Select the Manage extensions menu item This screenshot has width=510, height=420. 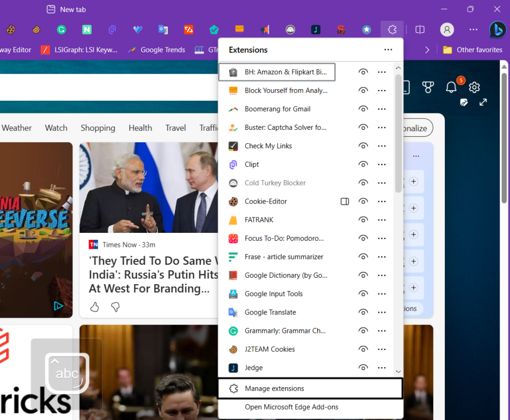pyautogui.click(x=310, y=389)
